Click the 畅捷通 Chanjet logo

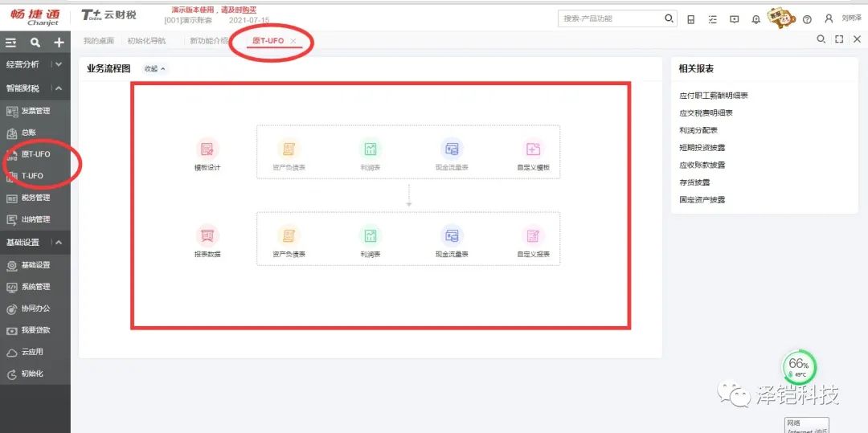[35, 18]
